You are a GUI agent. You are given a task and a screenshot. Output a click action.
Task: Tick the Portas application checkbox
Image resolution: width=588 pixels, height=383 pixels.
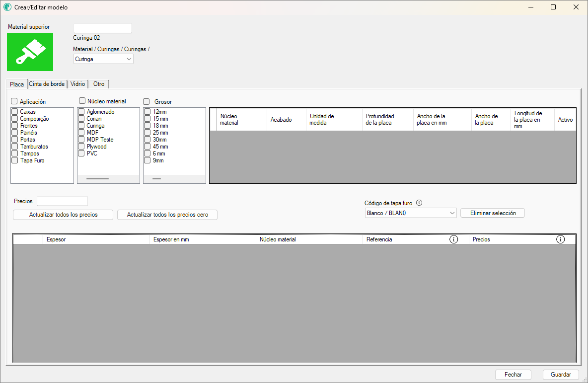(15, 140)
